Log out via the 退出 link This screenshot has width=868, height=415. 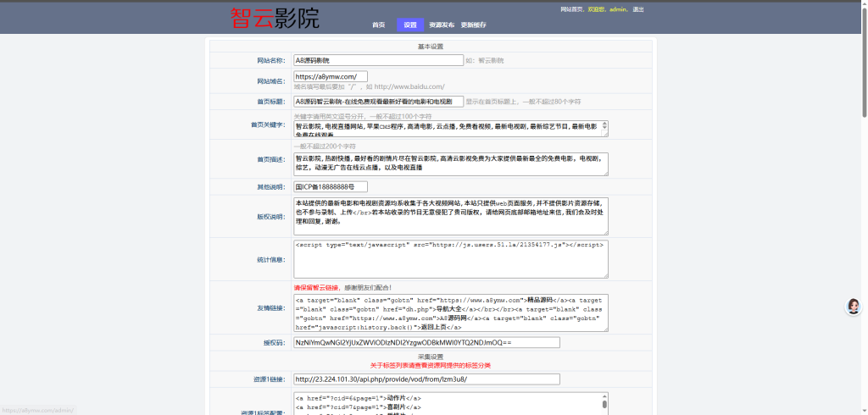[638, 9]
